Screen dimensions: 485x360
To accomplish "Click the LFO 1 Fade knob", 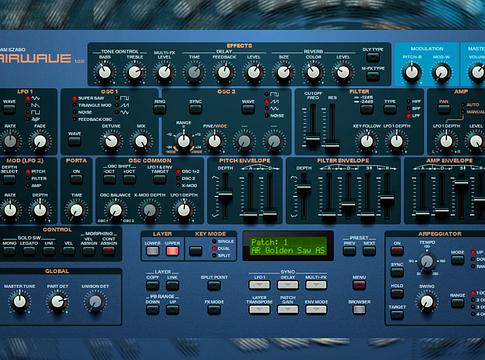I will pos(40,141).
